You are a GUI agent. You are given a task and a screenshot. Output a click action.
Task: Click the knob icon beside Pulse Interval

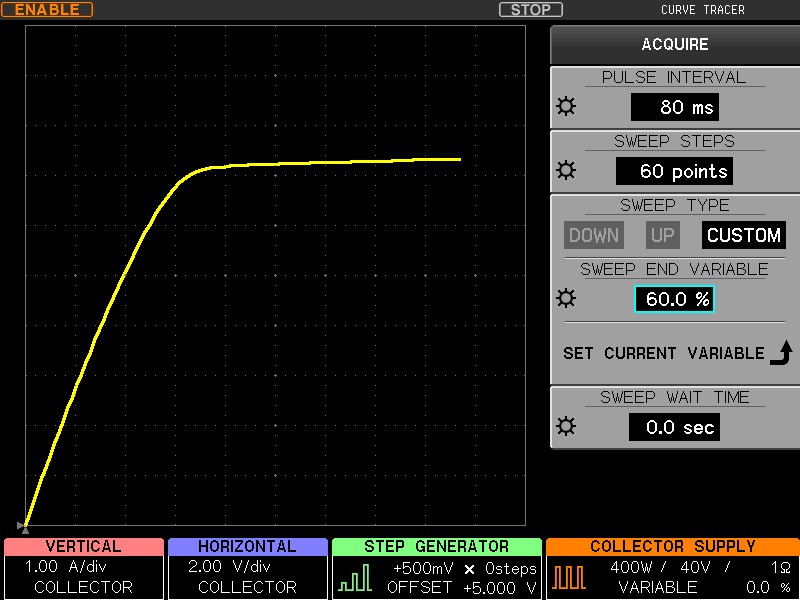566,107
